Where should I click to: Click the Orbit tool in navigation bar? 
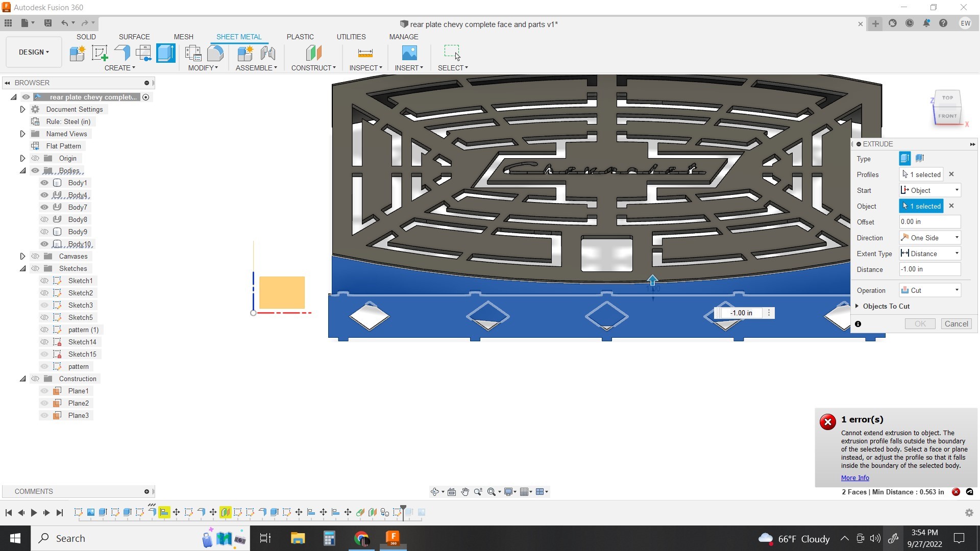(435, 492)
